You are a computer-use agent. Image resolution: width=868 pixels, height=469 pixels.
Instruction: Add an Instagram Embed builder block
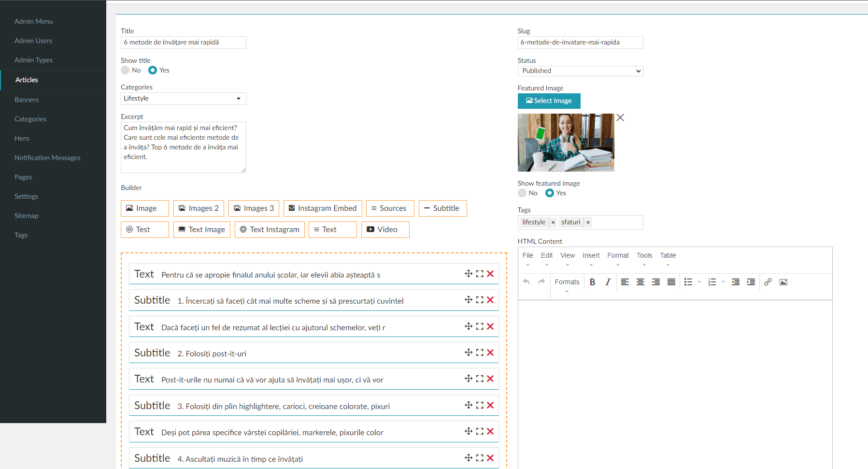pos(322,208)
